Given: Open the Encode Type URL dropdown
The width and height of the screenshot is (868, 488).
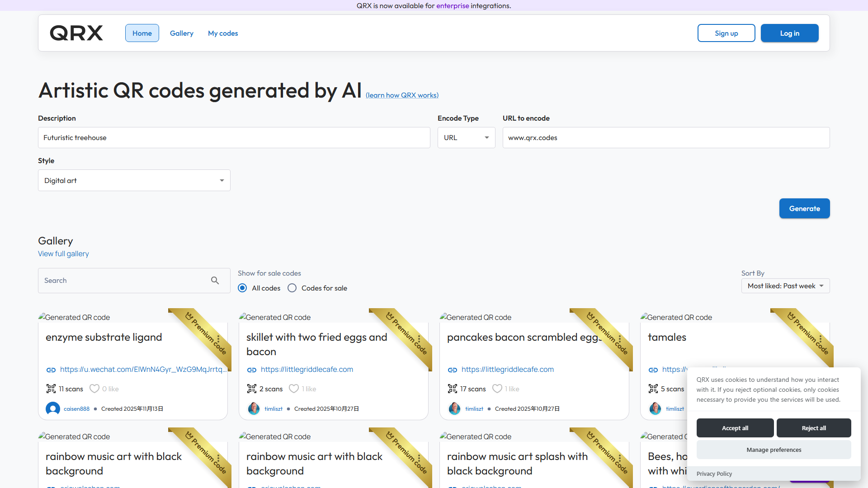Looking at the screenshot, I should [x=466, y=138].
